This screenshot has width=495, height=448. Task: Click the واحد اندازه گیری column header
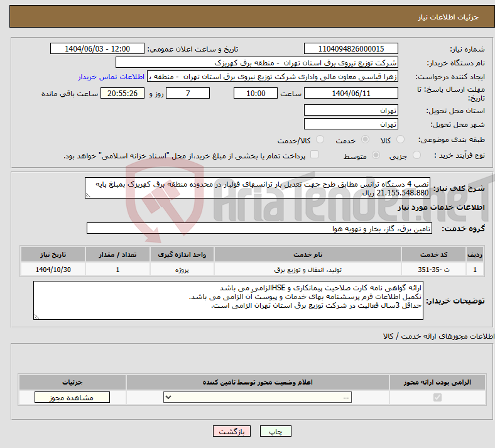182,254
